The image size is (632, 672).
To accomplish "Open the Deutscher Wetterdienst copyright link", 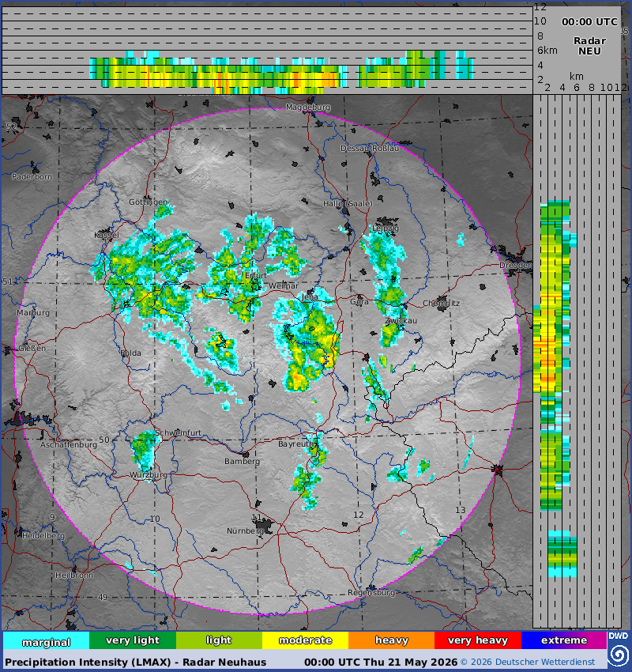I will pyautogui.click(x=528, y=663).
